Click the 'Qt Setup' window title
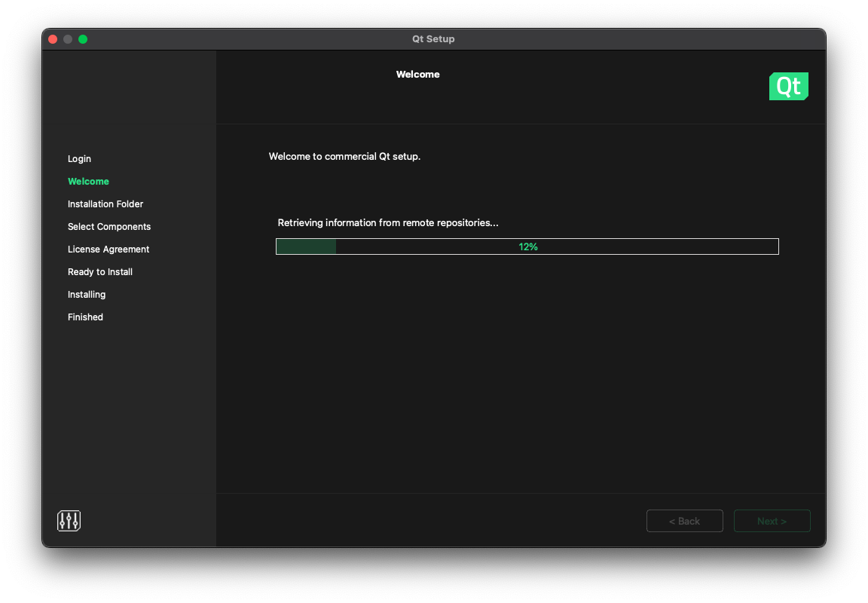The image size is (868, 603). click(x=433, y=39)
